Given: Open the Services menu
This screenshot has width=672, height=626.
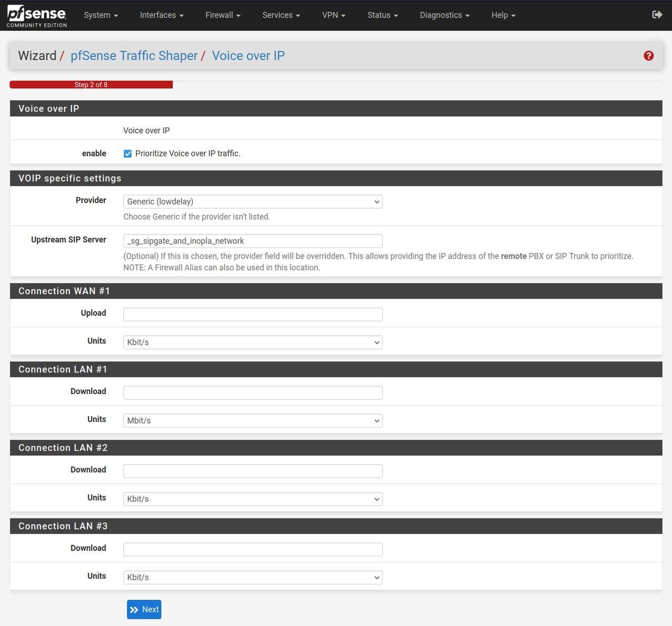Looking at the screenshot, I should (x=281, y=15).
